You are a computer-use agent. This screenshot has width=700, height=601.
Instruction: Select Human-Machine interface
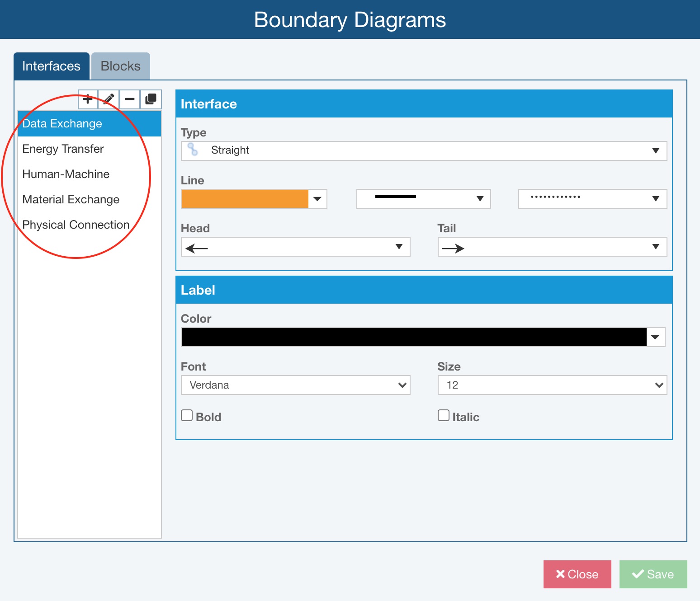pyautogui.click(x=90, y=174)
